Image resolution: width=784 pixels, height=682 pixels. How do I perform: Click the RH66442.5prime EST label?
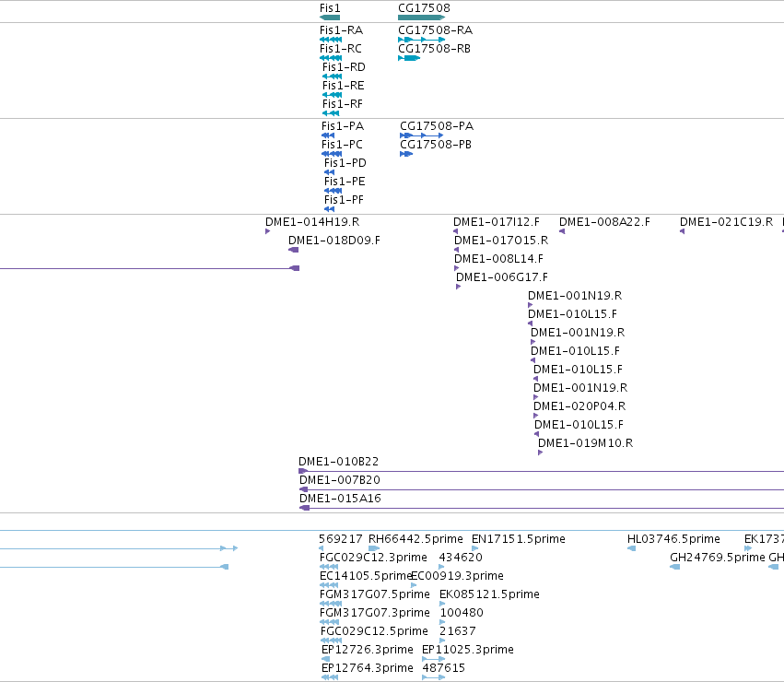(x=415, y=539)
